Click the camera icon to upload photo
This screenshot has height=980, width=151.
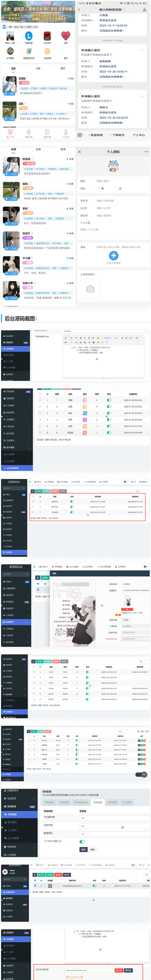tap(90, 289)
